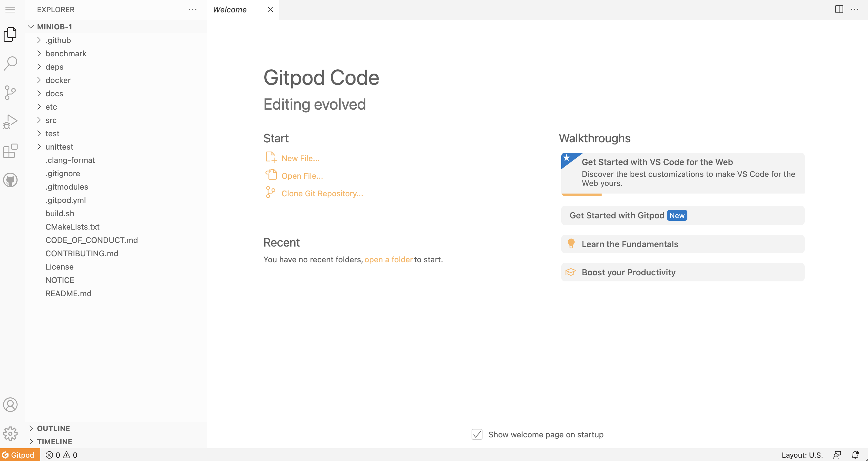The image size is (868, 461).
Task: Click the Account icon at bottom left
Action: click(10, 405)
